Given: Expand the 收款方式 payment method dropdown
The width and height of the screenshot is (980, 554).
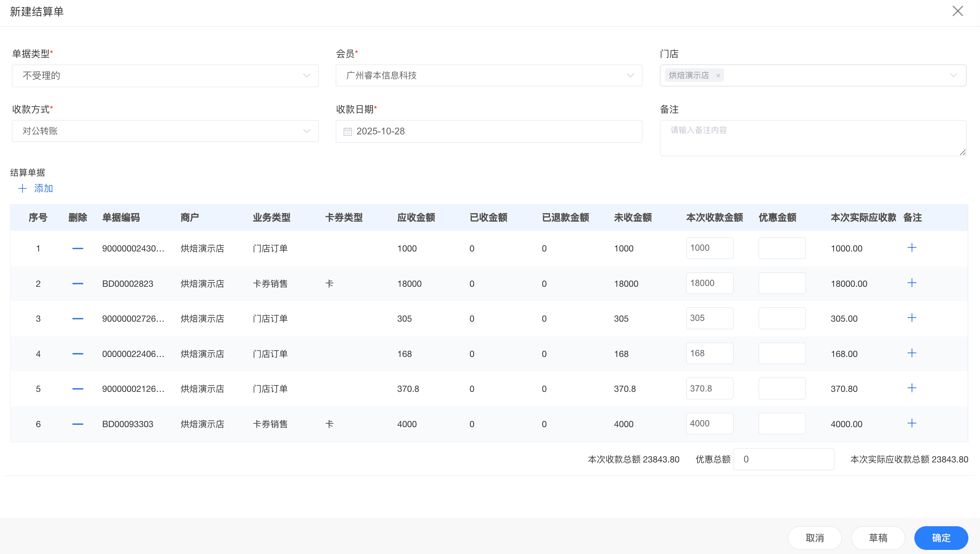Looking at the screenshot, I should (306, 131).
